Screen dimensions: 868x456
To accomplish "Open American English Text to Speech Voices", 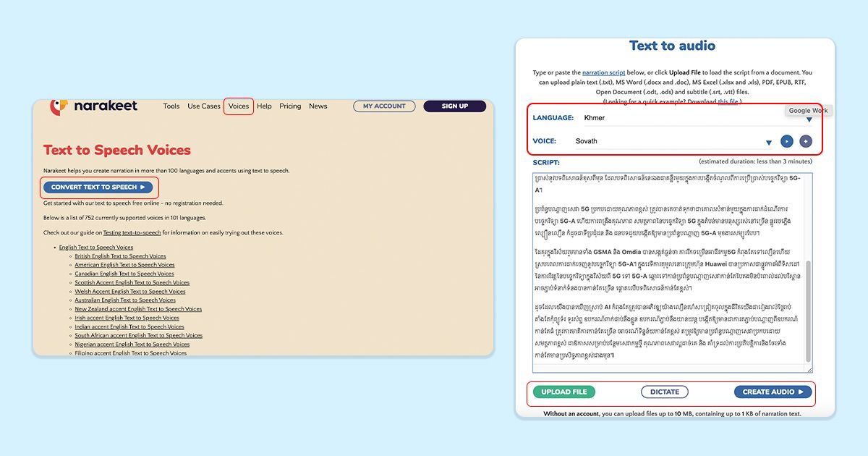I will (x=124, y=265).
